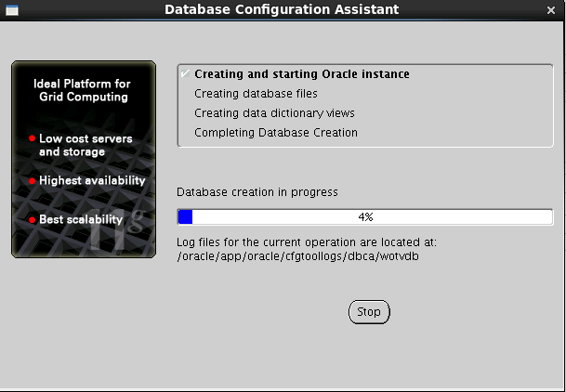This screenshot has height=392, width=566.
Task: Click the Database creation in progress label
Action: click(x=257, y=192)
